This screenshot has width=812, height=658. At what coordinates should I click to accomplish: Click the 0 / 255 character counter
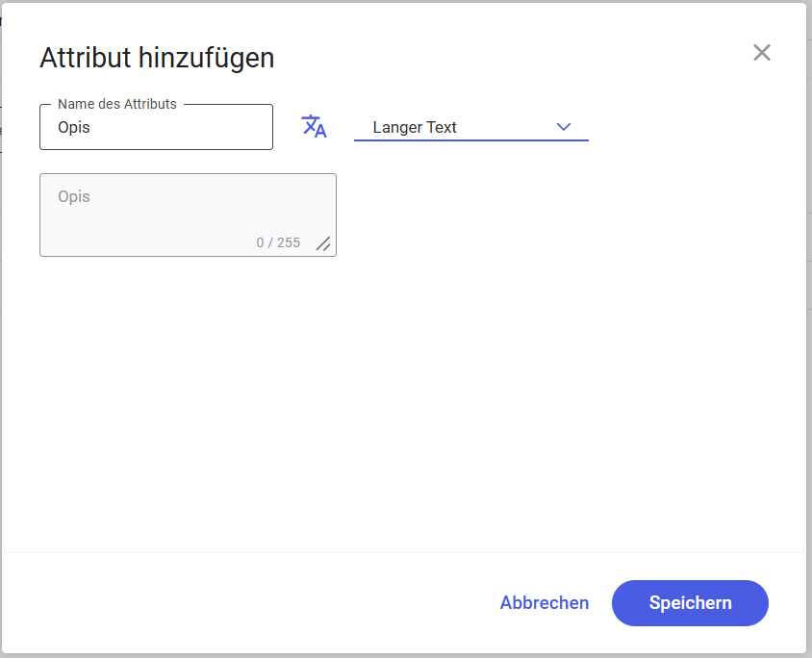pos(278,242)
